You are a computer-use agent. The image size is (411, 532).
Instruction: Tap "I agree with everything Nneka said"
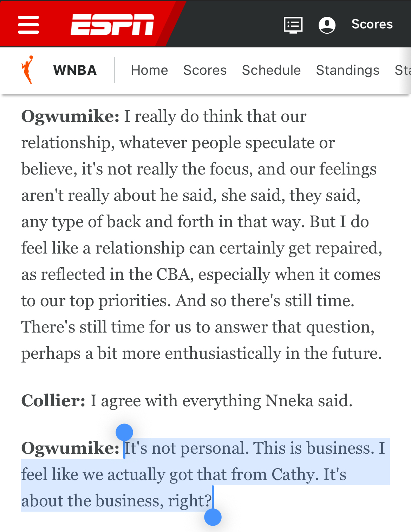221,401
